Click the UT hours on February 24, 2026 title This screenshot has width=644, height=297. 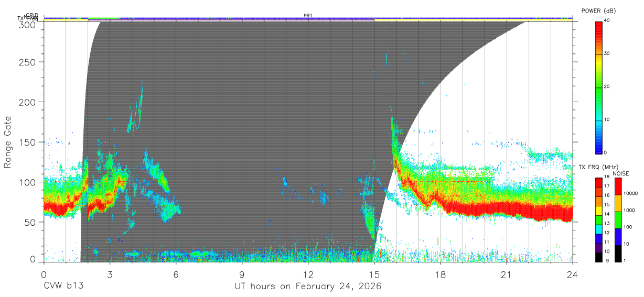[x=308, y=287]
